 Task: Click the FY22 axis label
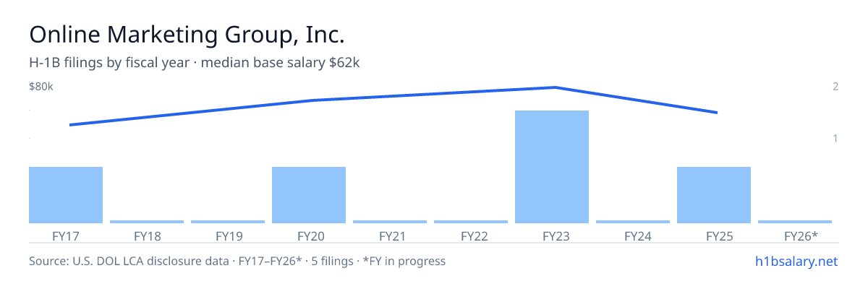471,236
